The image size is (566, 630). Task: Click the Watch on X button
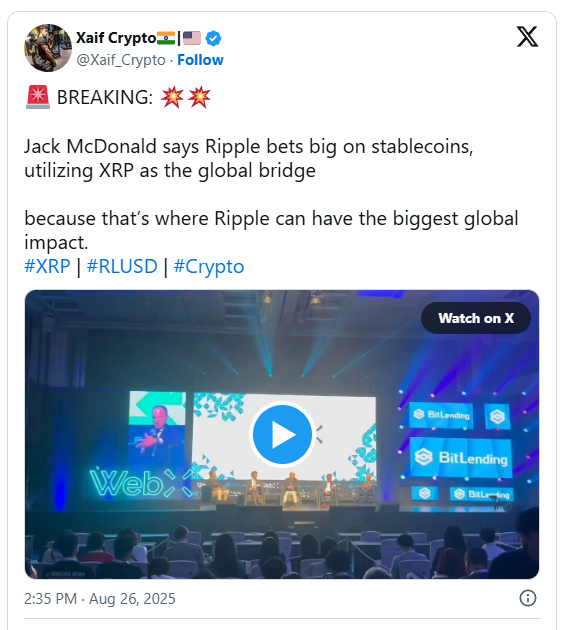coord(476,318)
